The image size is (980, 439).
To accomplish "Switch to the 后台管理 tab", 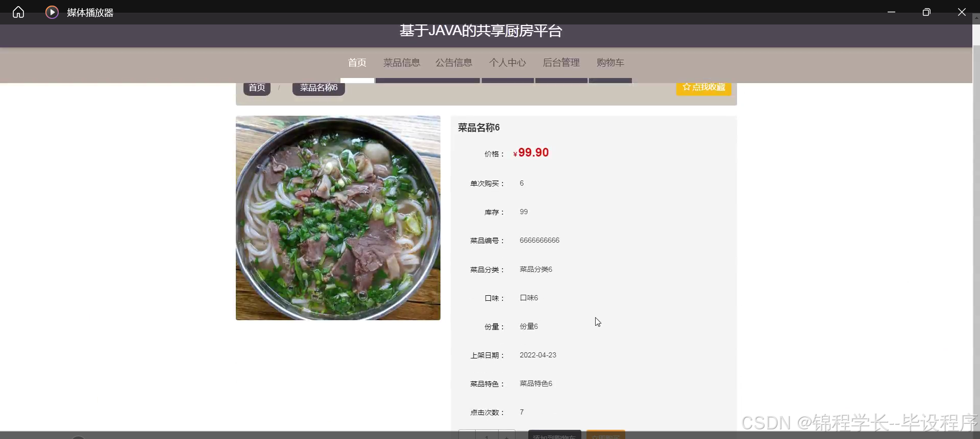I will pyautogui.click(x=561, y=63).
